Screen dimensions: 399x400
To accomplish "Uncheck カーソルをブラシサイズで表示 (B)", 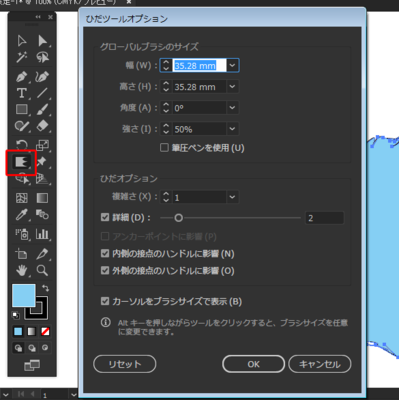I will pyautogui.click(x=105, y=301).
